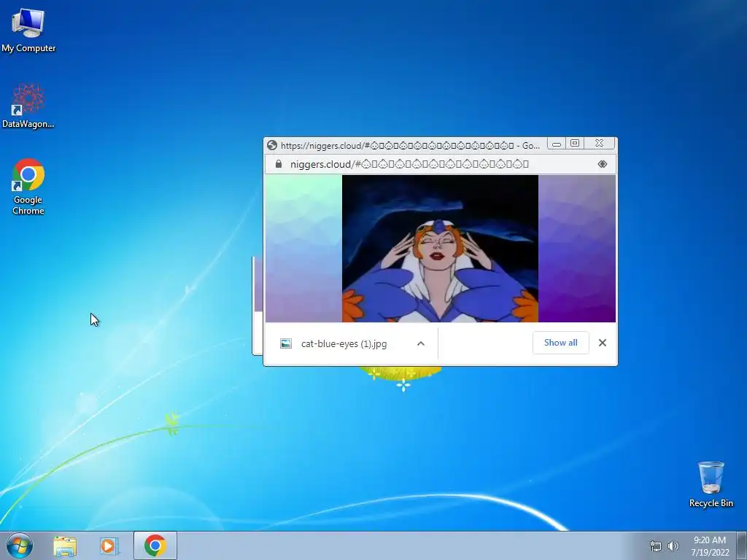Open the downloaded cat-blue-eyes (1).jpg file
Screen dimensions: 747x560
344,344
